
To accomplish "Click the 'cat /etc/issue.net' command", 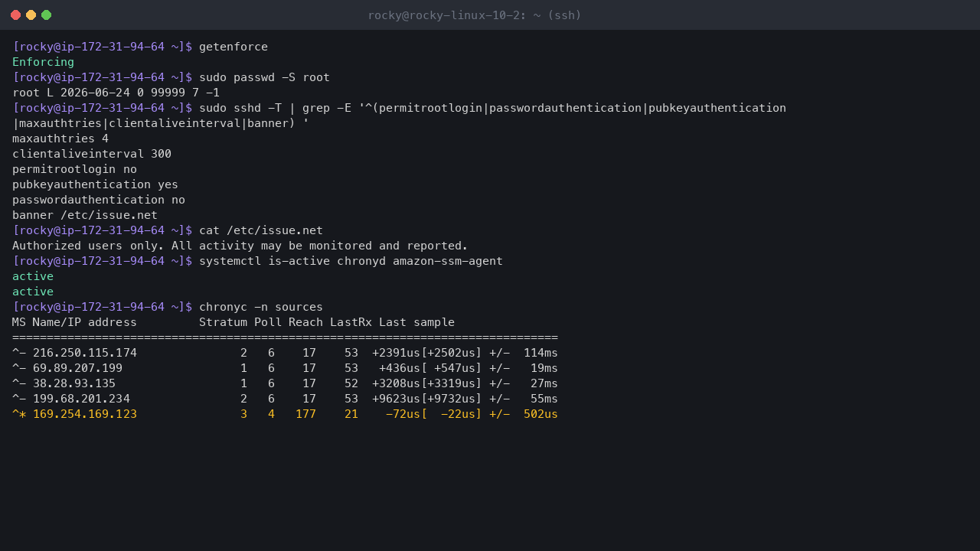I will [261, 230].
